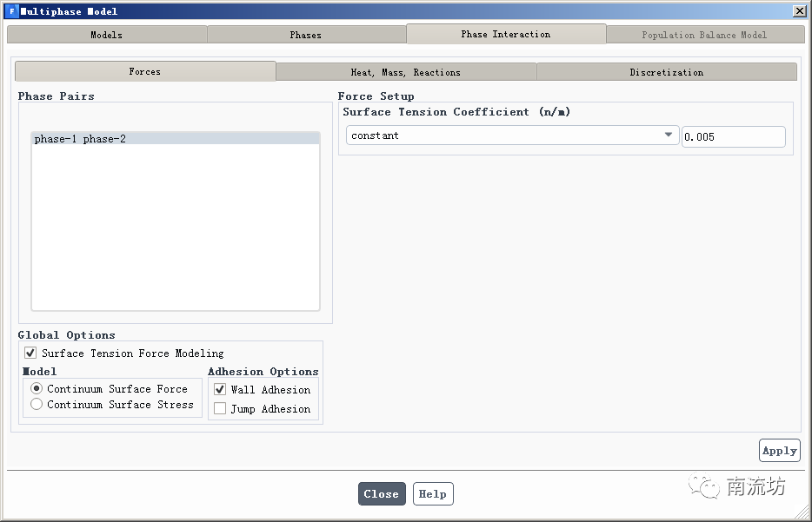Open the Phases tab

(x=306, y=35)
